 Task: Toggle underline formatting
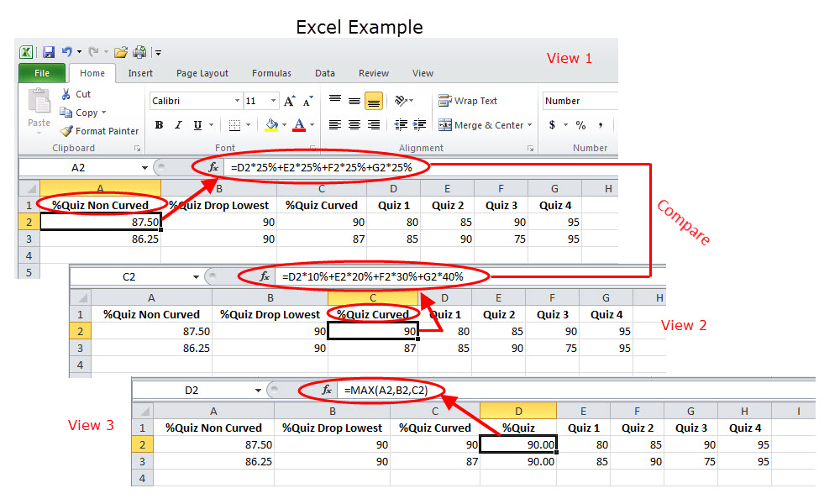(x=197, y=125)
